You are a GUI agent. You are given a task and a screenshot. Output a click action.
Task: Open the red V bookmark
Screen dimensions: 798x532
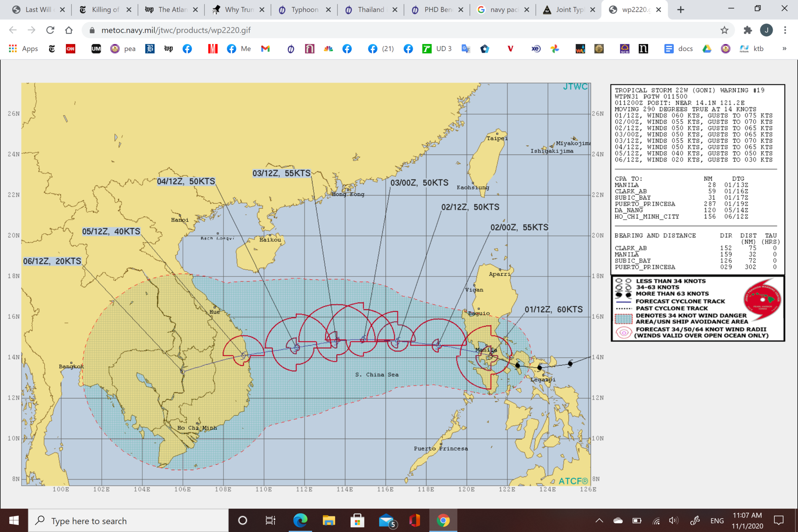coord(510,48)
